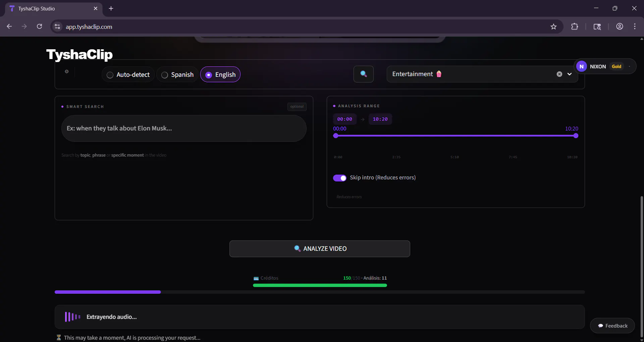
Task: Edit the 10:20 end time field
Action: click(x=380, y=119)
